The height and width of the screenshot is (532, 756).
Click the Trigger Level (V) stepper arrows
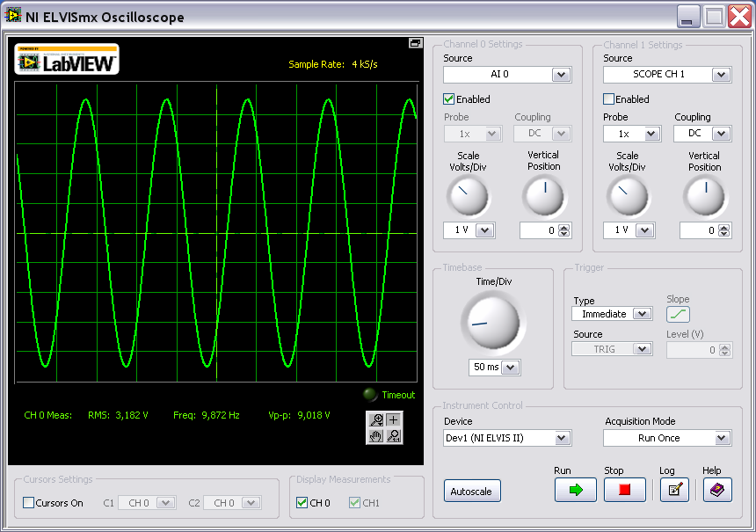click(724, 350)
